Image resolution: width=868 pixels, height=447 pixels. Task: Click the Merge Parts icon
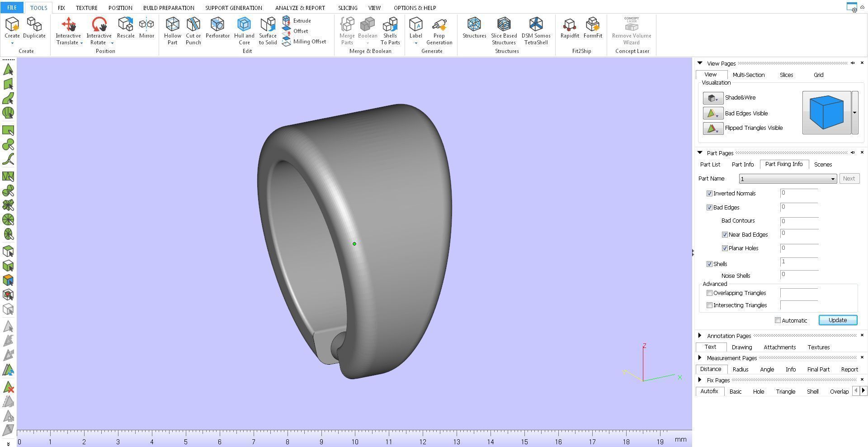click(347, 24)
